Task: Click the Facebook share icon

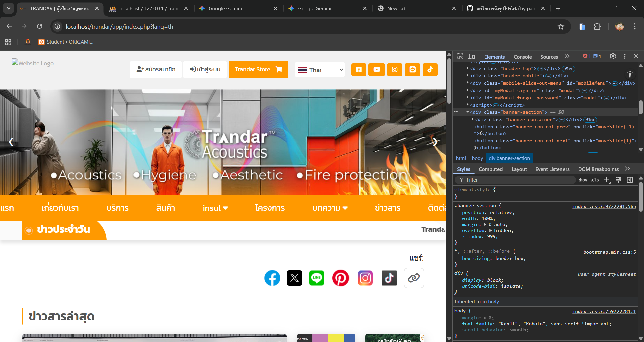Action: tap(272, 278)
